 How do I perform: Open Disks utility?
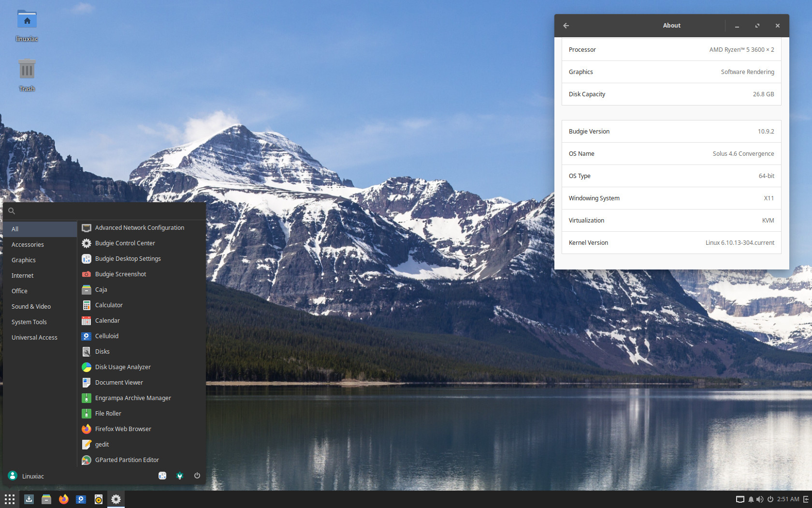tap(141, 352)
